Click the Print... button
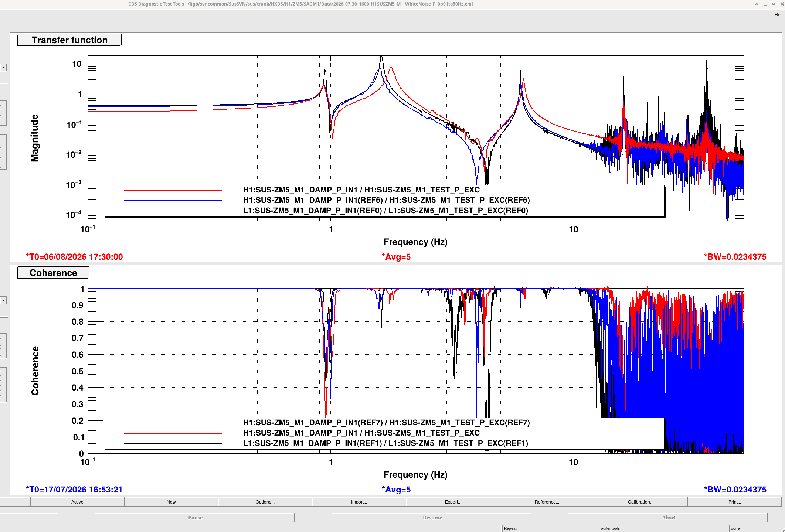The image size is (785, 532). [734, 502]
